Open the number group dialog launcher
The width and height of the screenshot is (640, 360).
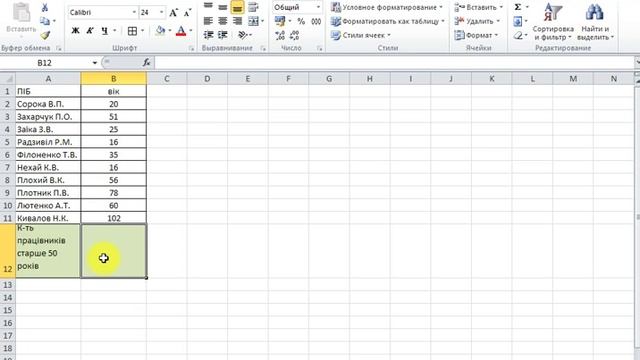[x=319, y=49]
